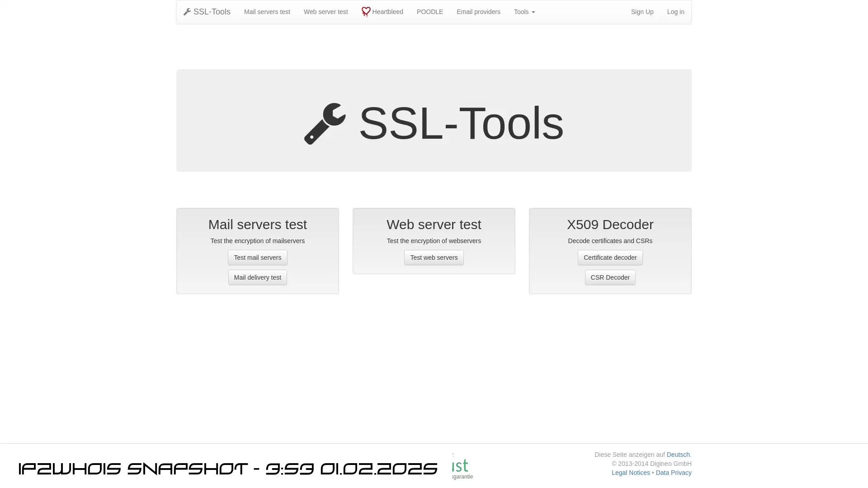Click the large wrench icon in the banner
Image resolution: width=868 pixels, height=488 pixels.
(x=325, y=124)
